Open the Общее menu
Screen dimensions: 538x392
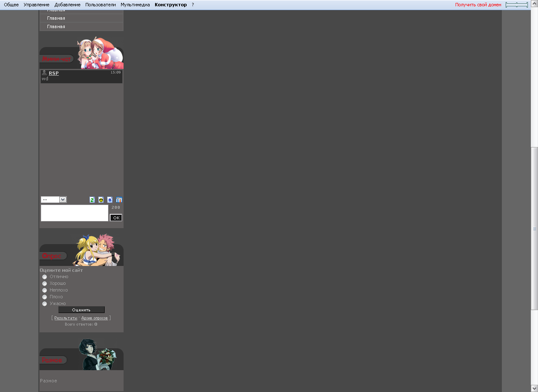(11, 5)
